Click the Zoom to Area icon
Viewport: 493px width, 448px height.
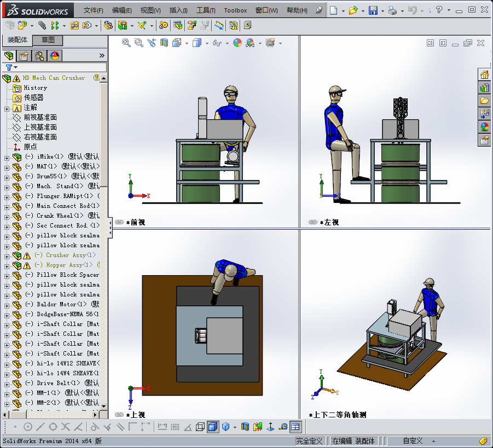(x=138, y=43)
